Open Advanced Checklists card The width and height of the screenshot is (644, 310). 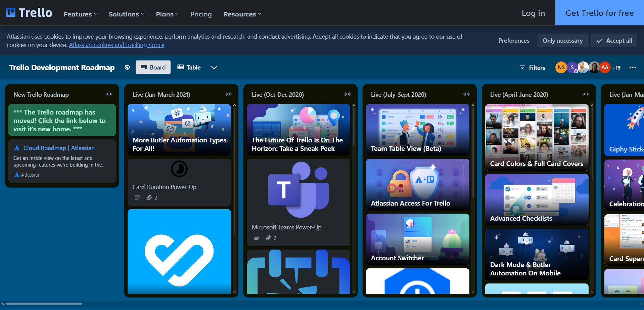pos(537,200)
